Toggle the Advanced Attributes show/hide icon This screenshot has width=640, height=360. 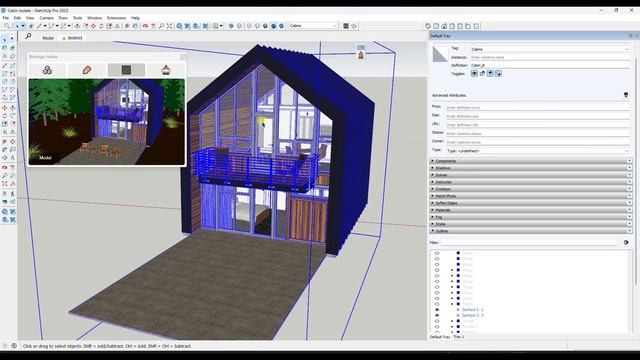[x=626, y=95]
